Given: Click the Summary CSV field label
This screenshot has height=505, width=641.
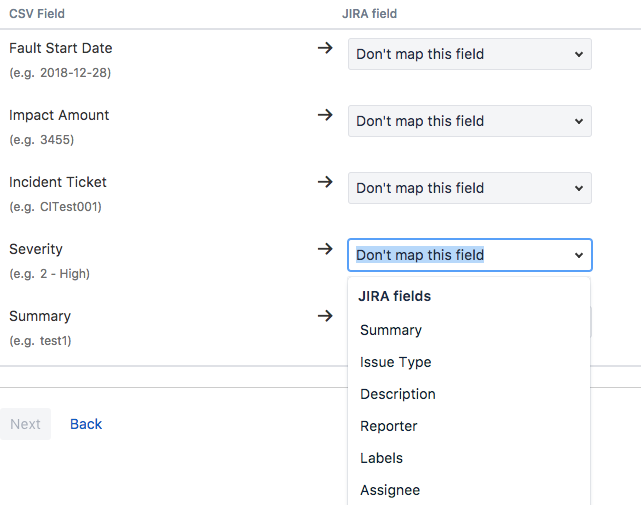Looking at the screenshot, I should coord(40,316).
